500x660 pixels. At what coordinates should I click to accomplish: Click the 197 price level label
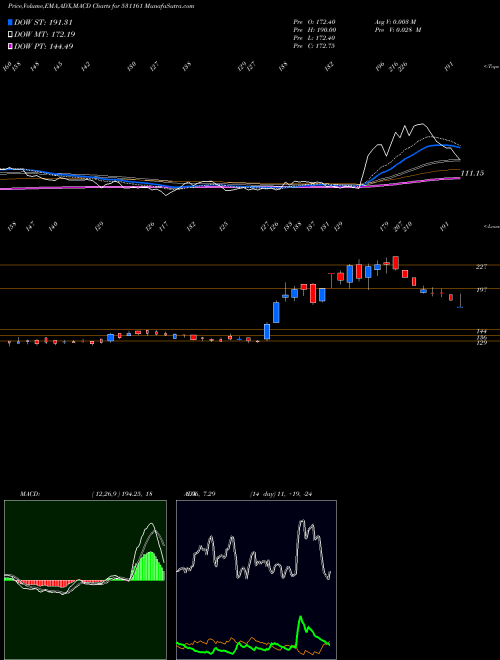[481, 290]
